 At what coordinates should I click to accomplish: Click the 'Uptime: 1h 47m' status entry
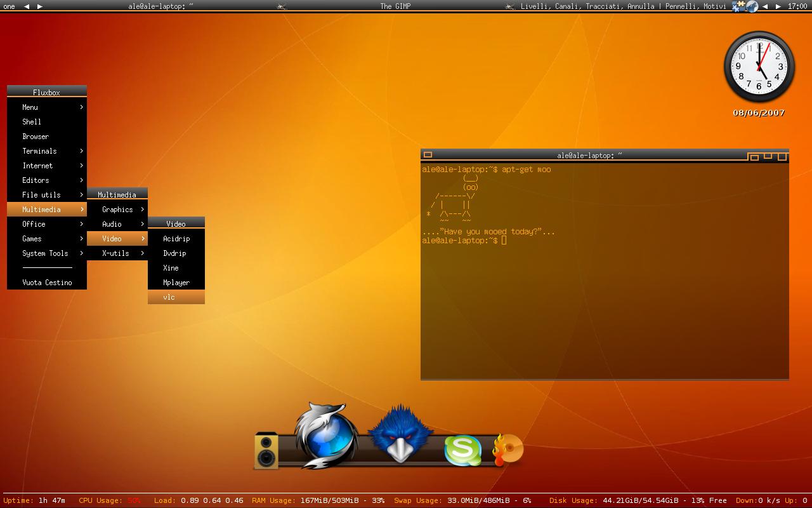pyautogui.click(x=34, y=500)
